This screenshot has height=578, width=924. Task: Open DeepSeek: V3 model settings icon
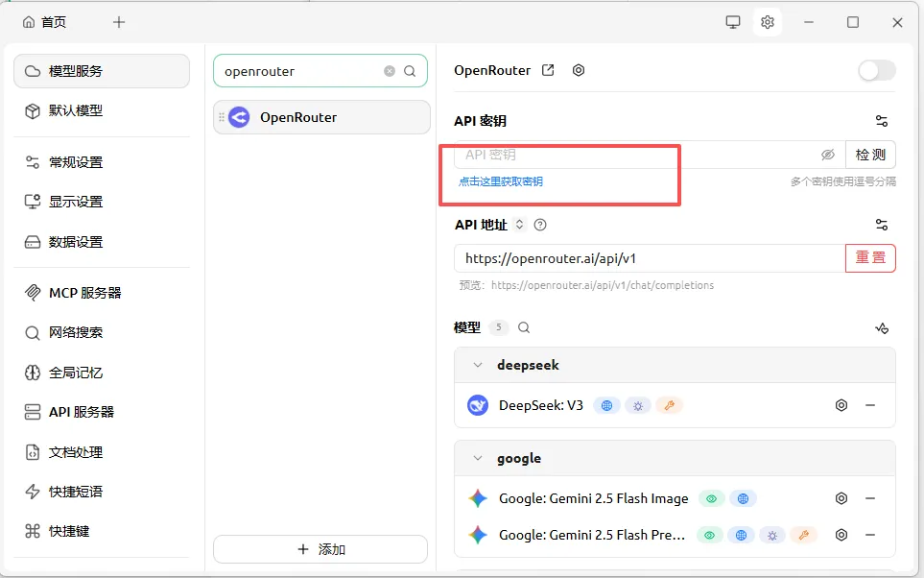[x=841, y=405]
